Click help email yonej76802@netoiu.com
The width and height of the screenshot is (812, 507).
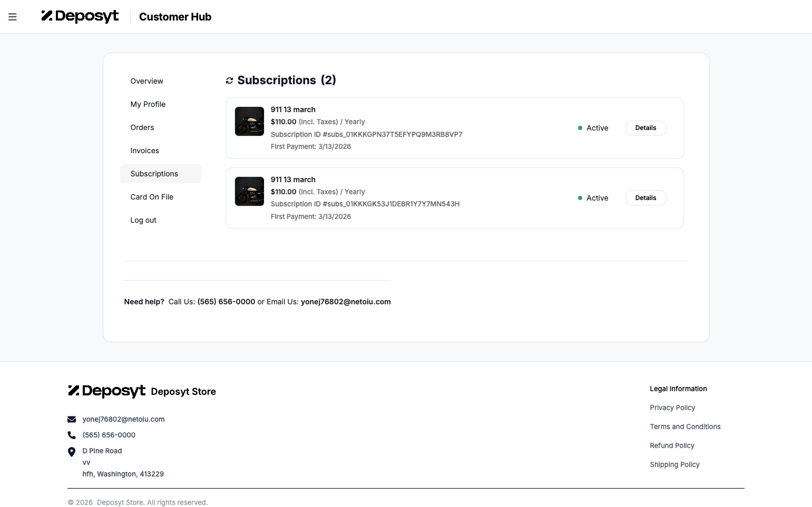[346, 302]
